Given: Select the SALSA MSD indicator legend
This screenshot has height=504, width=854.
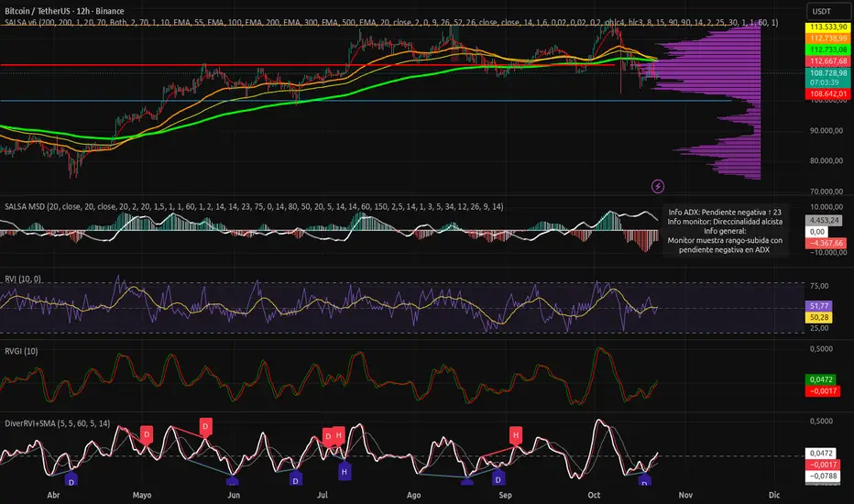Looking at the screenshot, I should click(254, 206).
